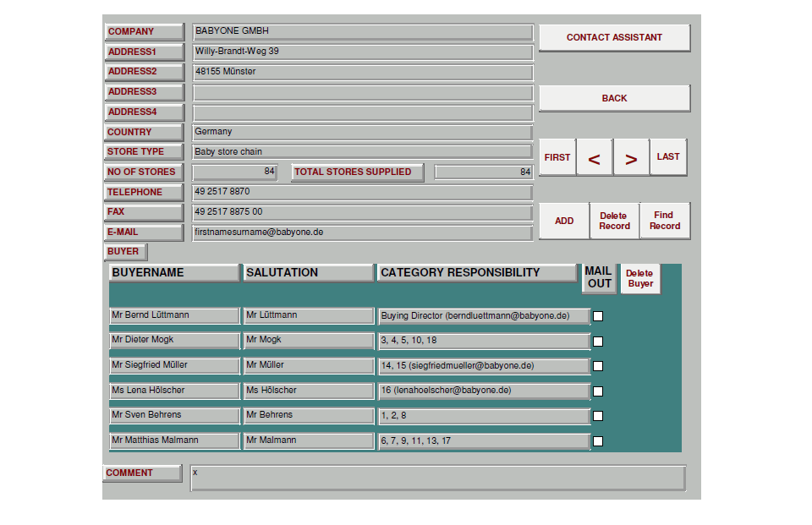Edit Store Type field Baby store chain
The image size is (812, 525).
pos(362,152)
